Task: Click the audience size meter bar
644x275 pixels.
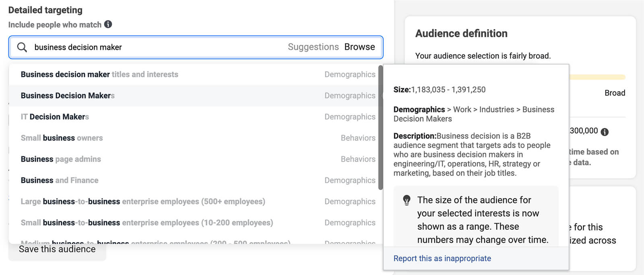Action: tap(597, 77)
